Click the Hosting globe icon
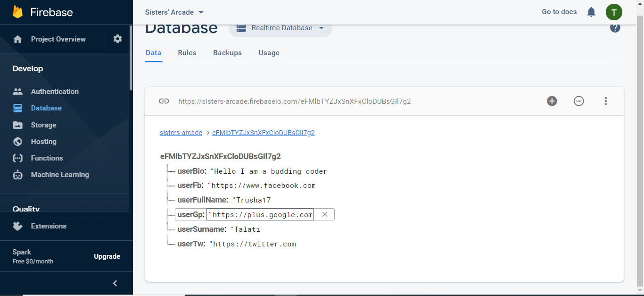Viewport: 644px width, 296px height. coord(18,142)
